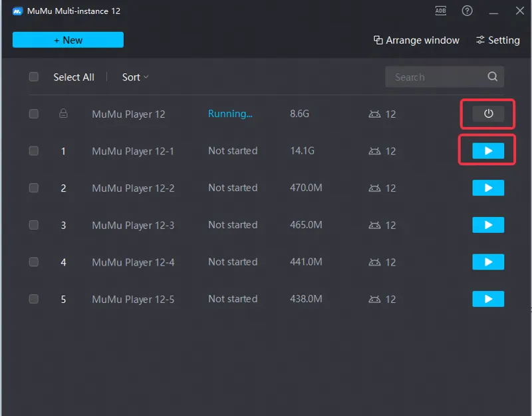This screenshot has width=532, height=416.
Task: Click Android icon in MuMu Player 12-2 row
Action: (374, 188)
